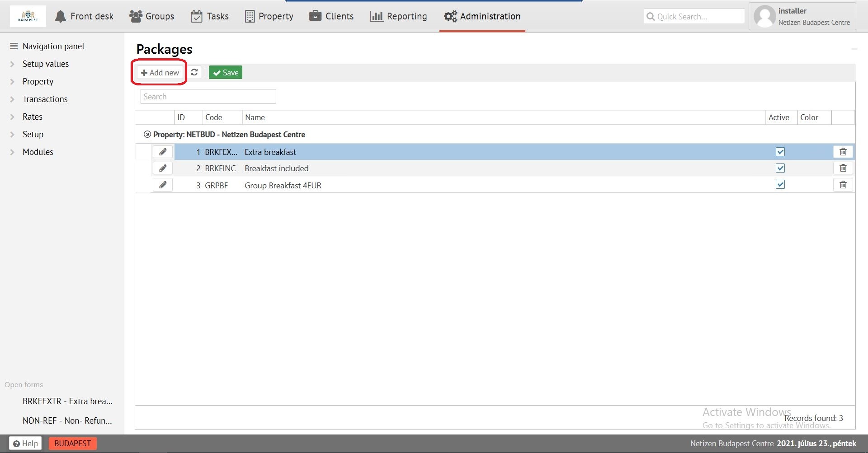Open the Reporting menu
The width and height of the screenshot is (868, 453).
tap(398, 16)
